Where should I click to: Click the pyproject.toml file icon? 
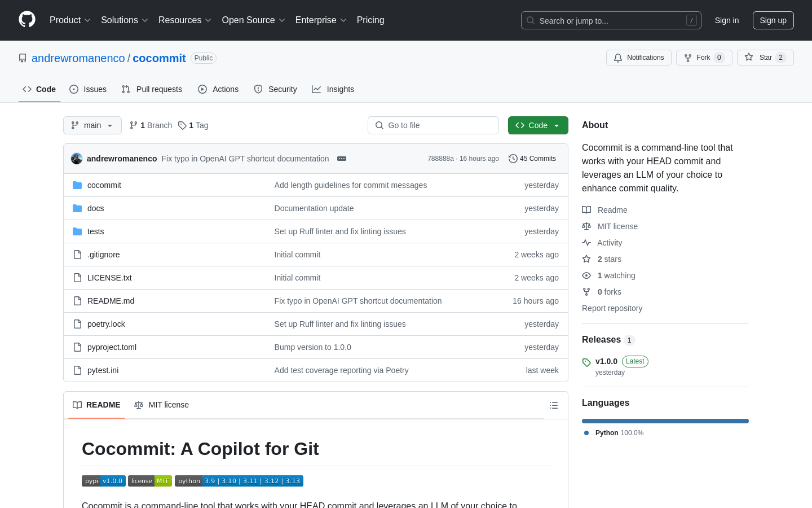click(x=77, y=347)
